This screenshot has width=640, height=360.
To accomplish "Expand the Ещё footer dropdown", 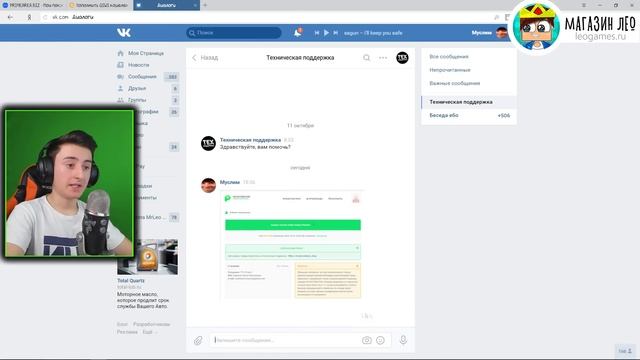I will (149, 332).
